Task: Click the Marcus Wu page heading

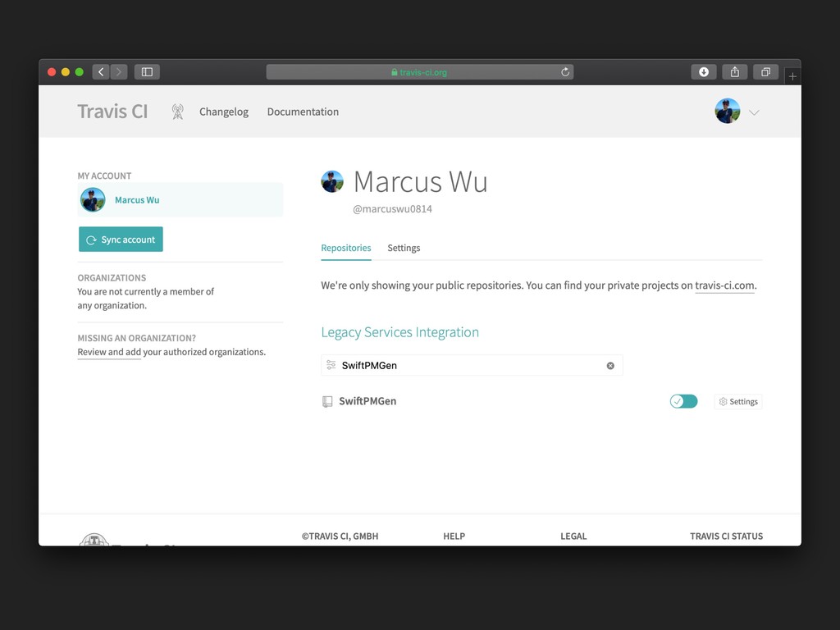Action: pos(421,181)
